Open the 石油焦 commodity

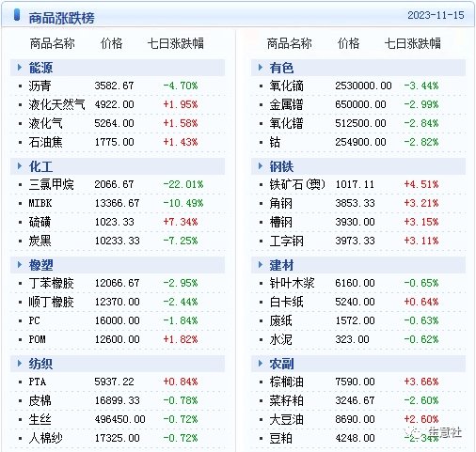[45, 142]
